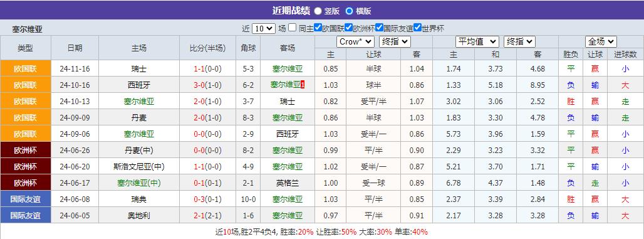Select the 竖版 radio button
The image size is (644, 239).
(x=318, y=11)
